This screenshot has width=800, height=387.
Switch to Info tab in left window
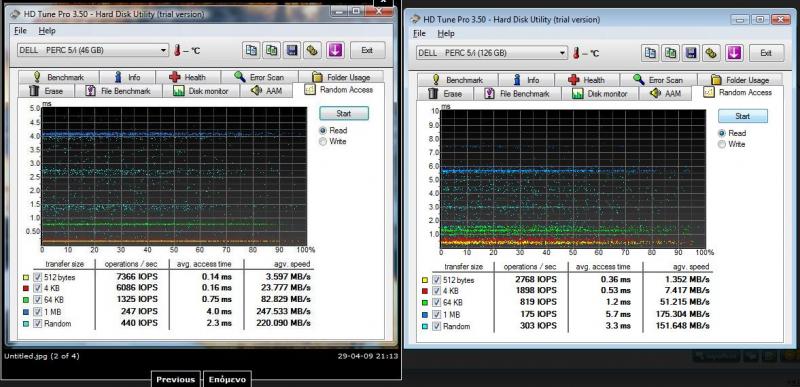(x=127, y=77)
